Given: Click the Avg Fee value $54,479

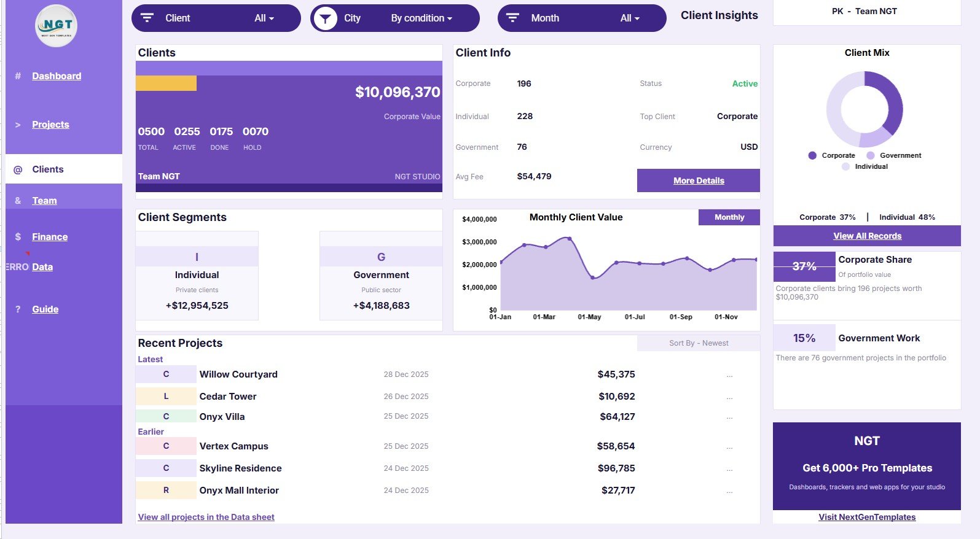Looking at the screenshot, I should (x=534, y=176).
